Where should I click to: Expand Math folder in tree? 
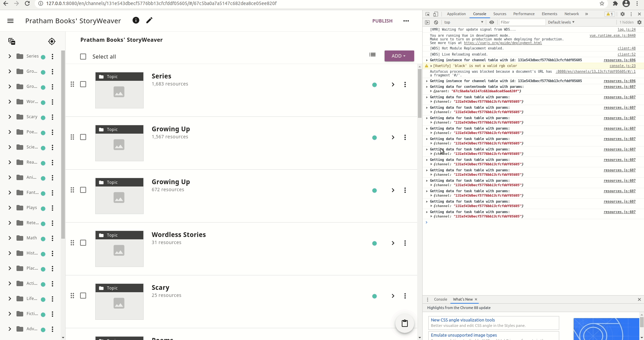point(10,238)
